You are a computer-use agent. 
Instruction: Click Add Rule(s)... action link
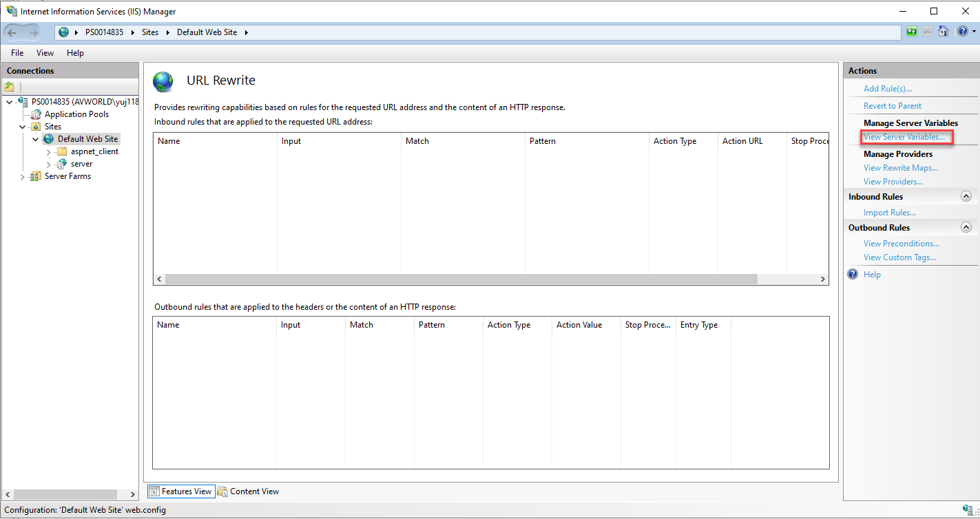(887, 89)
